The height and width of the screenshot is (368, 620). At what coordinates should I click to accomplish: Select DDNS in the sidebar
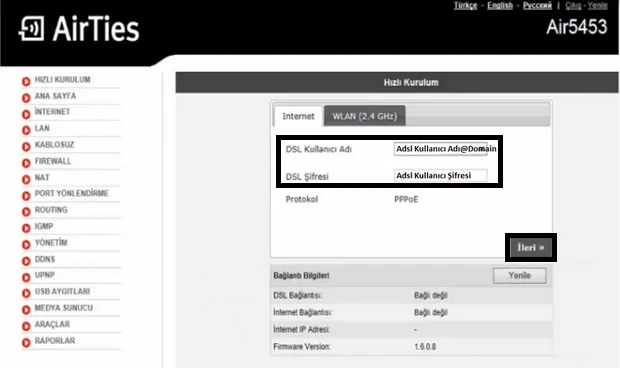pyautogui.click(x=45, y=259)
